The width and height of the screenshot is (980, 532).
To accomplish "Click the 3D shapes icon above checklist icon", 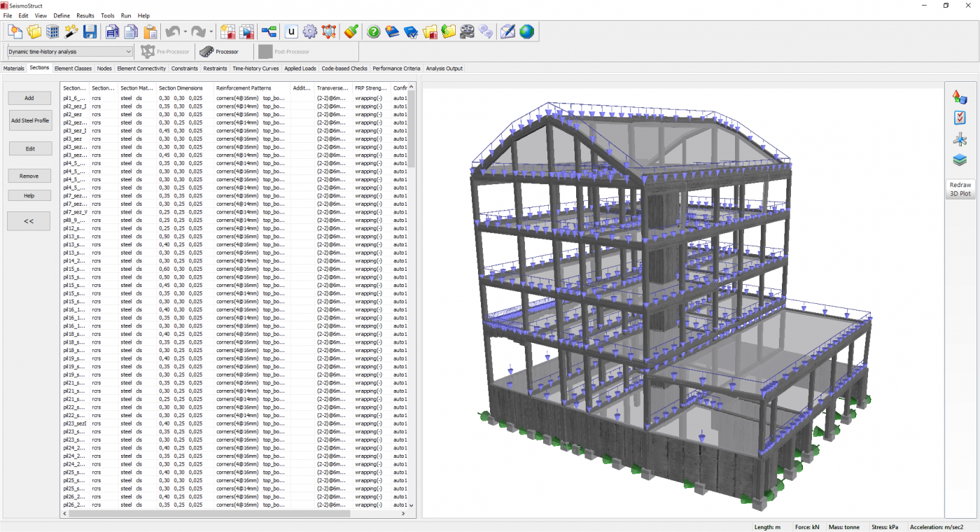I will pyautogui.click(x=960, y=97).
